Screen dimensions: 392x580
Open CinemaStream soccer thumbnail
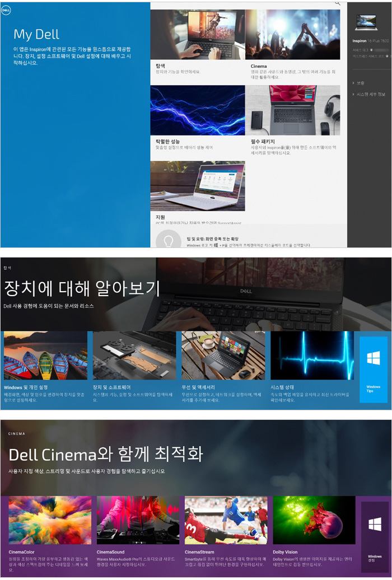click(226, 521)
